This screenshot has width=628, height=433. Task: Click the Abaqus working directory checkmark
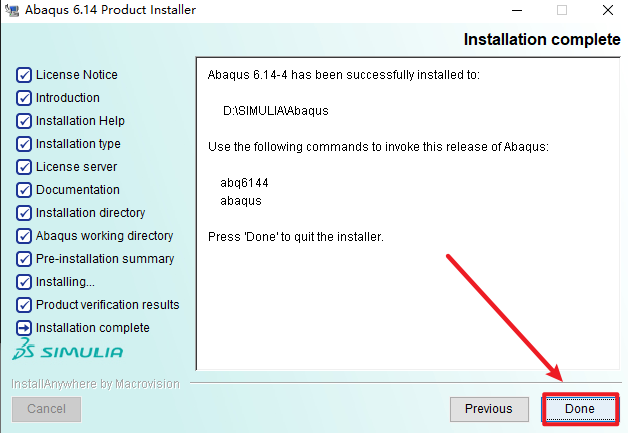[24, 236]
